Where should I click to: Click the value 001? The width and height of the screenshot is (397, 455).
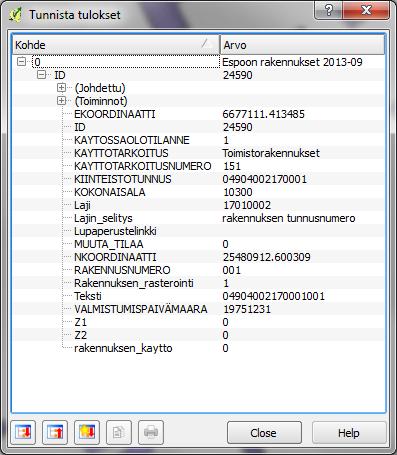tap(232, 270)
